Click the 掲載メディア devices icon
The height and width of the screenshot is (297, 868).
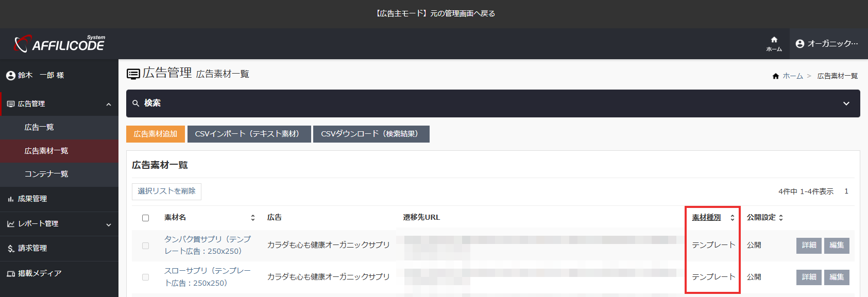coord(10,274)
